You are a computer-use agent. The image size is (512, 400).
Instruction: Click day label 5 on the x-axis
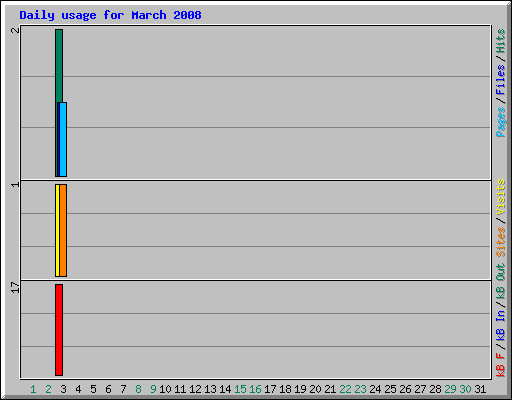[x=93, y=389]
